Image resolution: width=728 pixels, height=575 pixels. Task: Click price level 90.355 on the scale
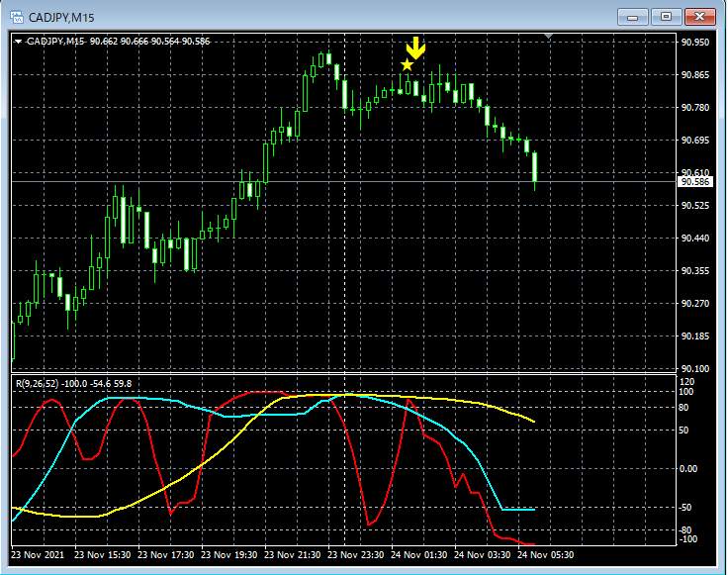[695, 271]
